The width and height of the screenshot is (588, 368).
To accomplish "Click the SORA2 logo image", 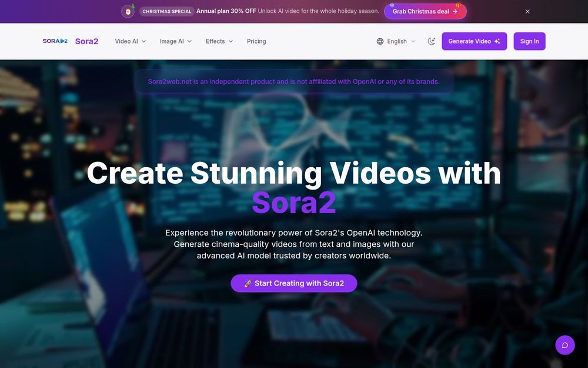I will (55, 41).
